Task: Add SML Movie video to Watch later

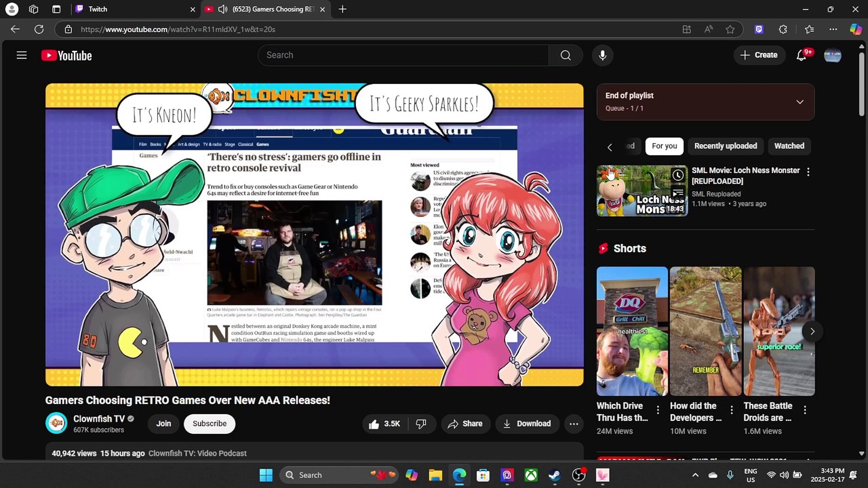Action: (677, 176)
